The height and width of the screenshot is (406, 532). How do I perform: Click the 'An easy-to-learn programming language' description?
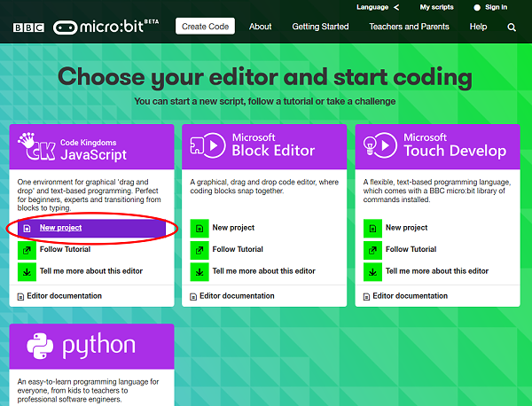tap(88, 390)
